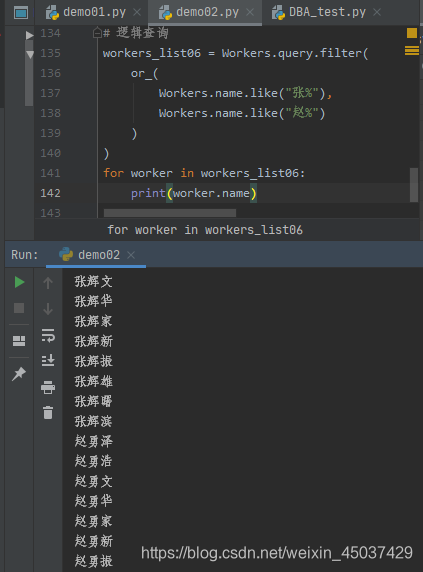Click line number 135 in the gutter
The width and height of the screenshot is (423, 572).
point(50,53)
